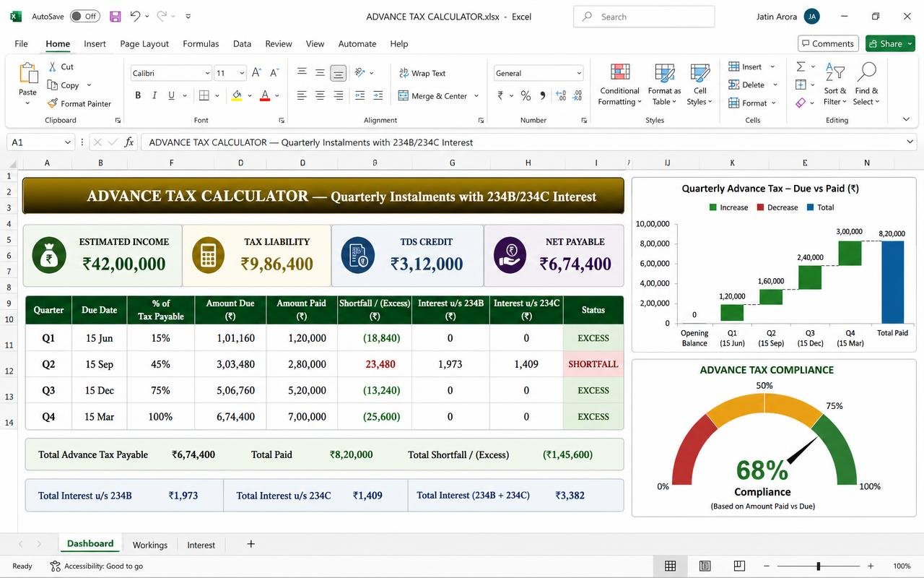Toggle Wrap Text
The height and width of the screenshot is (578, 924).
pyautogui.click(x=422, y=73)
